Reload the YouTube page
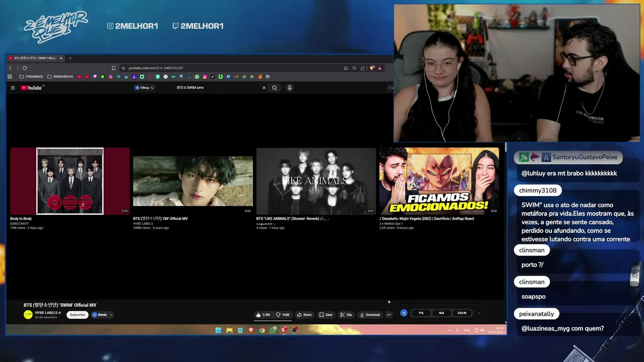The width and height of the screenshot is (644, 362). pos(25,68)
